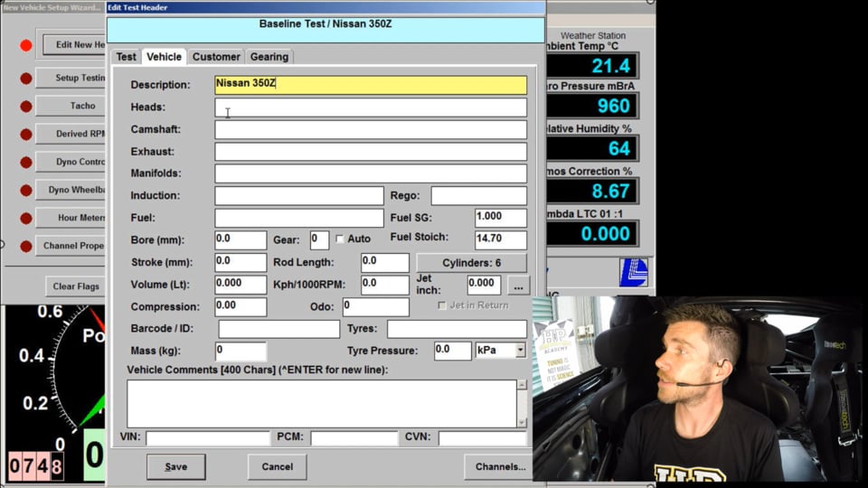Click the Bore (mm) field
This screenshot has height=488, width=868.
241,239
